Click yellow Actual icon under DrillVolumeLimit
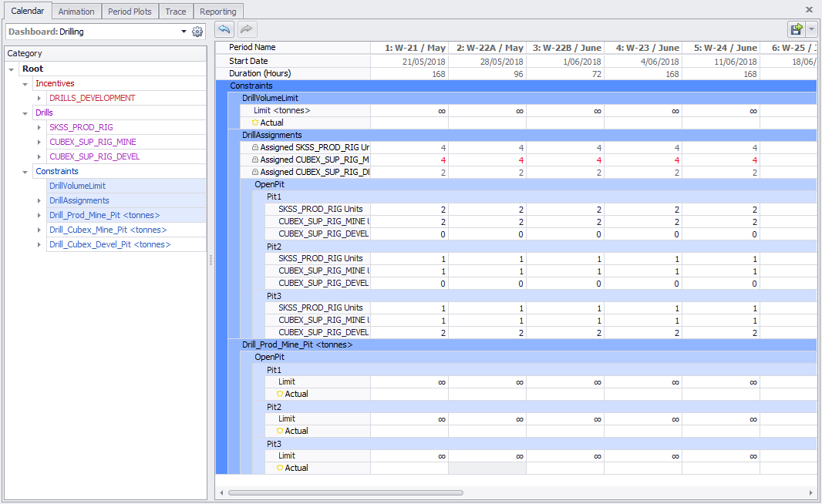This screenshot has width=822, height=504. coord(255,123)
